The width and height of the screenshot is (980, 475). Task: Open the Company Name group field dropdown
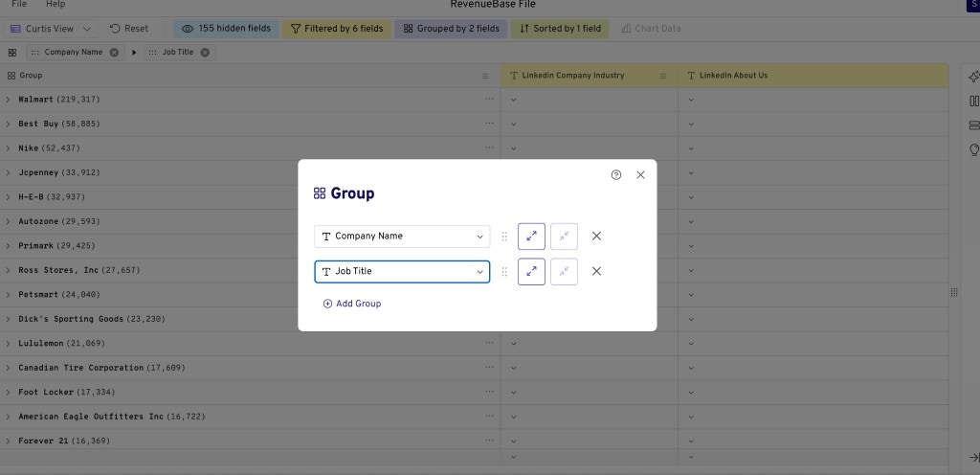(402, 237)
